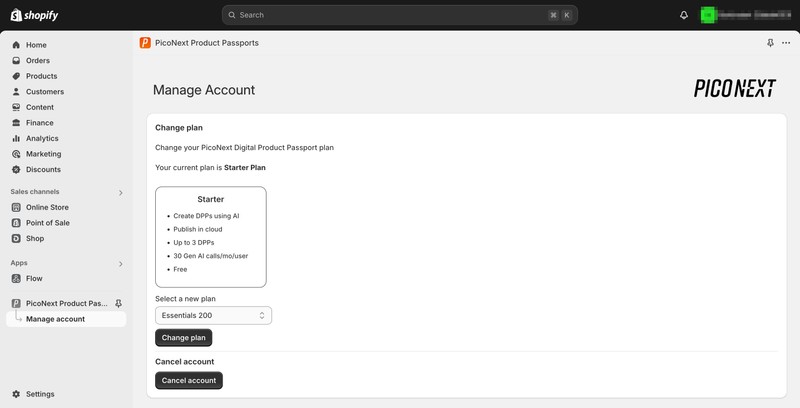Image resolution: width=800 pixels, height=408 pixels.
Task: Open the Flow app
Action: (x=34, y=279)
